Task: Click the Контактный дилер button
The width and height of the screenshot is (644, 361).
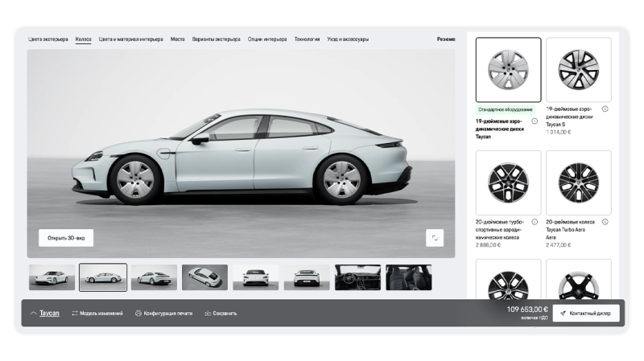Action: click(x=586, y=313)
